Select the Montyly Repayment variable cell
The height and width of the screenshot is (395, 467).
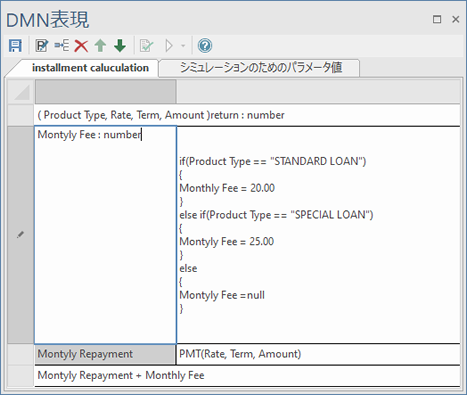click(x=105, y=354)
